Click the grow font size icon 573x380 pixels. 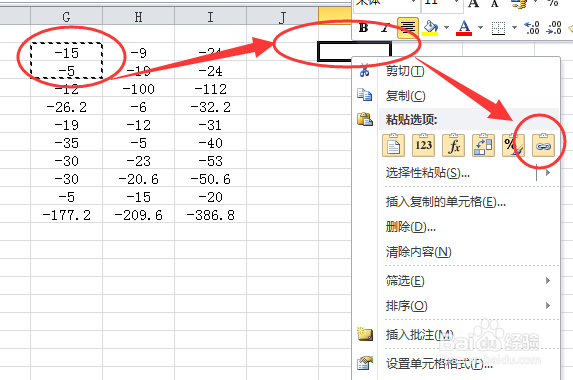tap(474, 4)
